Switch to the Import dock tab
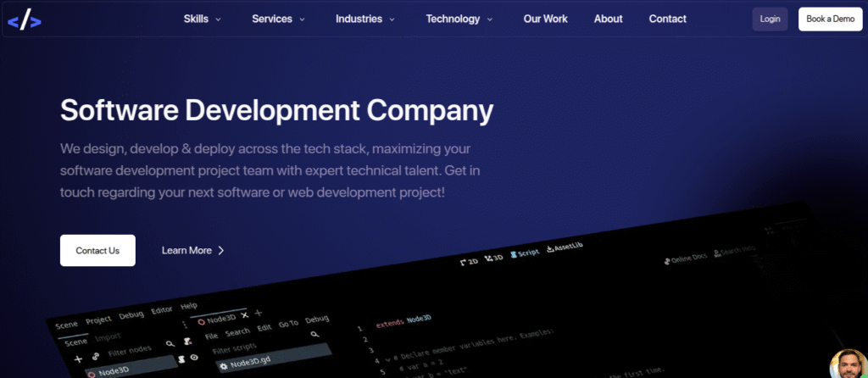Screen dimensions: 868x378 [x=108, y=337]
